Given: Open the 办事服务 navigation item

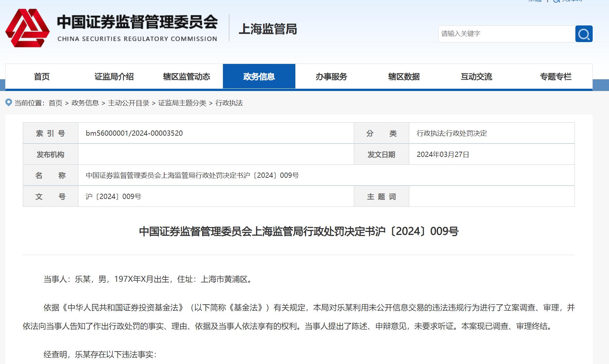Looking at the screenshot, I should pos(331,76).
